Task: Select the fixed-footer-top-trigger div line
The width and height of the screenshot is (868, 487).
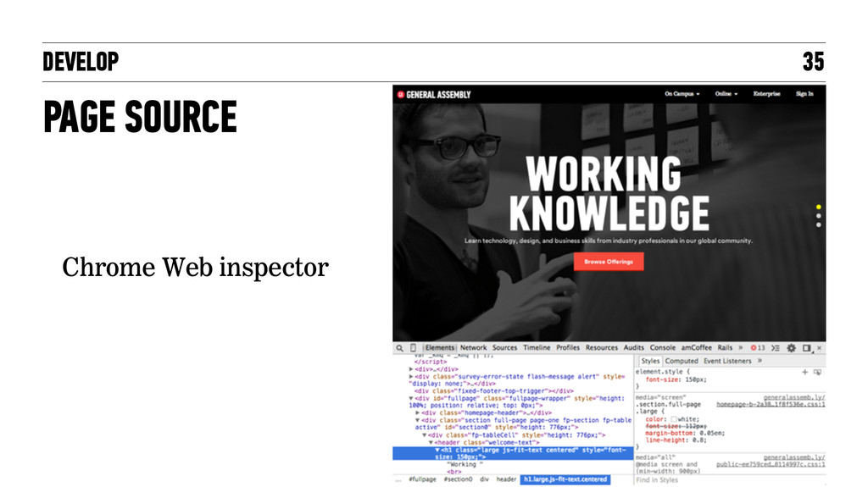Action: 494,390
